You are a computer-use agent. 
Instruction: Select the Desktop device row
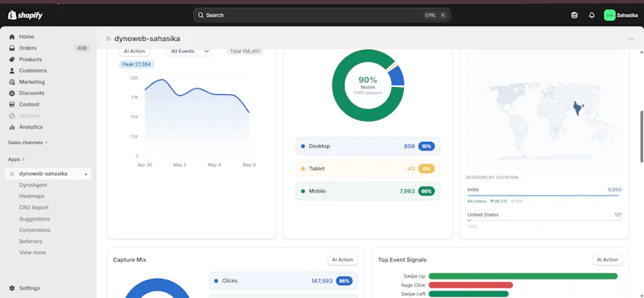point(368,147)
